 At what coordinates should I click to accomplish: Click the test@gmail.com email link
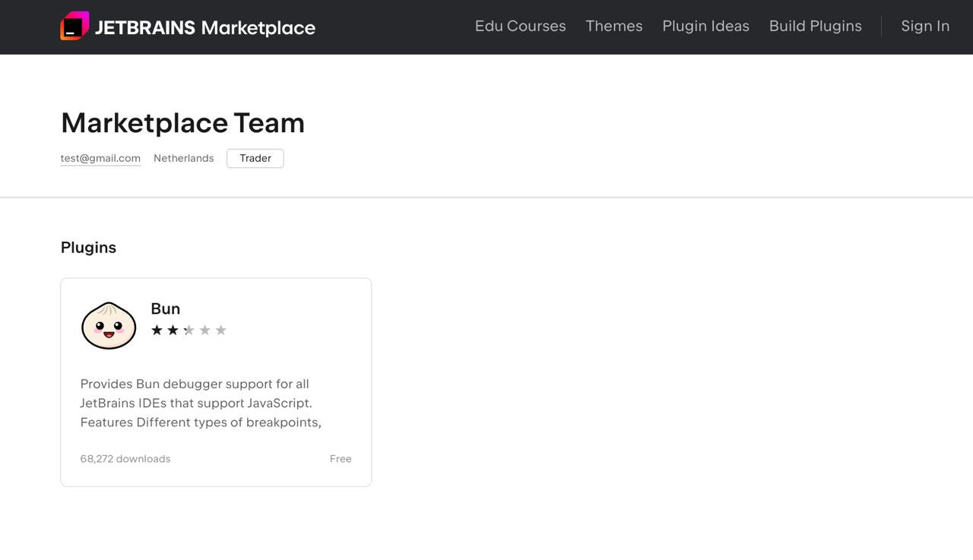[x=100, y=158]
